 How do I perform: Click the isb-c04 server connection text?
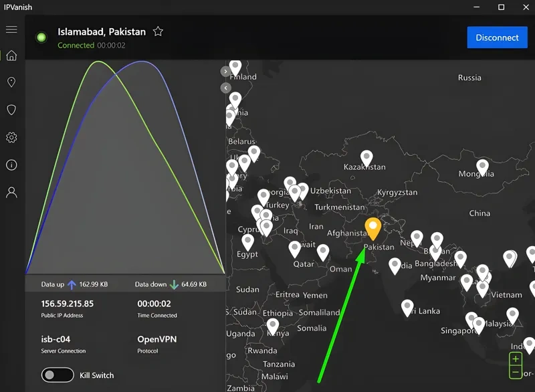56,339
